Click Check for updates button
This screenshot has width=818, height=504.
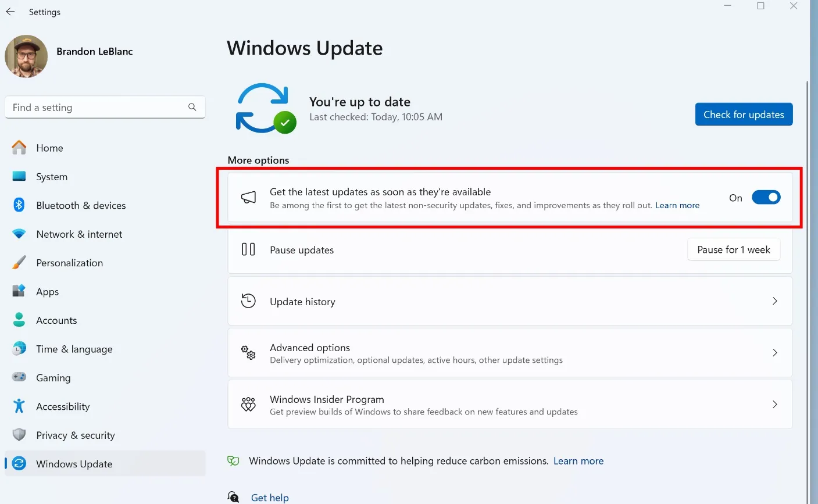pos(744,115)
